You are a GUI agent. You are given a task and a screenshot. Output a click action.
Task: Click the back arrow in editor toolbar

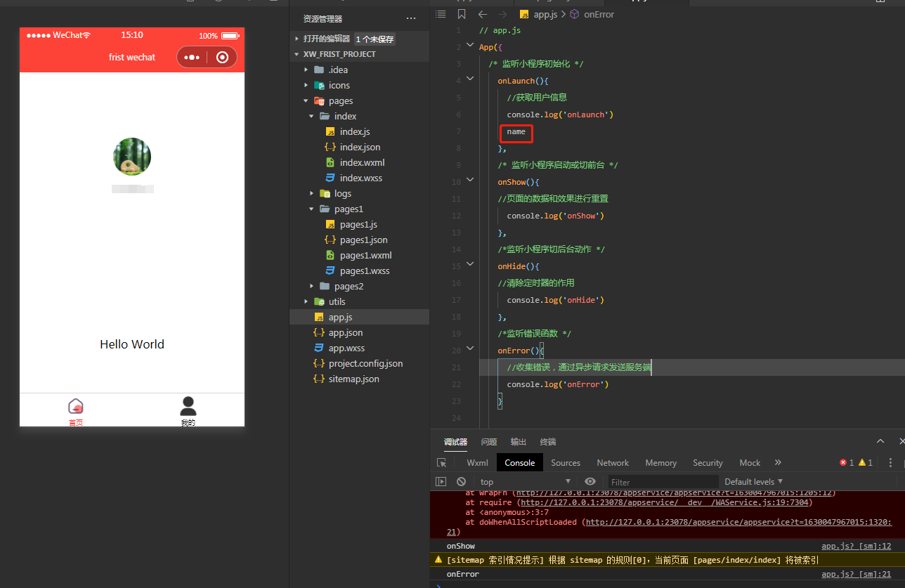482,14
